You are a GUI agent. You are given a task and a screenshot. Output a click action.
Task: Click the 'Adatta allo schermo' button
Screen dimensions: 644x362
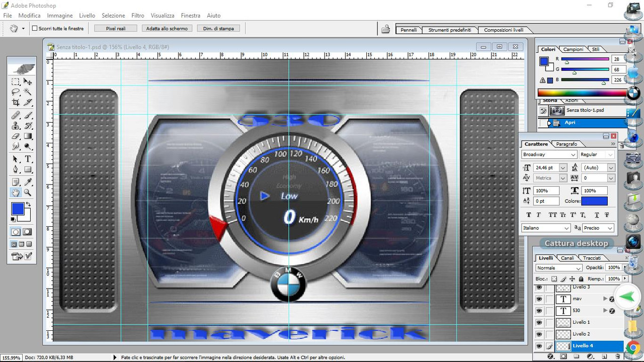click(167, 29)
